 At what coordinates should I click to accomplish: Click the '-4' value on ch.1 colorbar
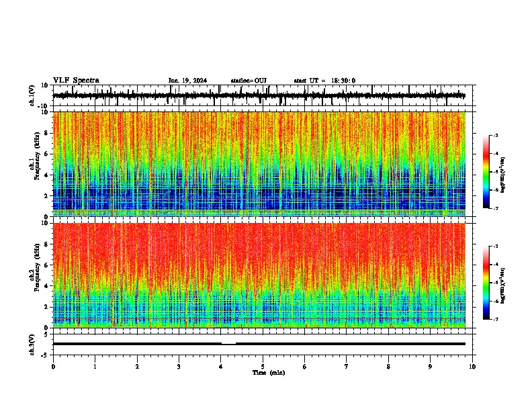tap(495, 154)
